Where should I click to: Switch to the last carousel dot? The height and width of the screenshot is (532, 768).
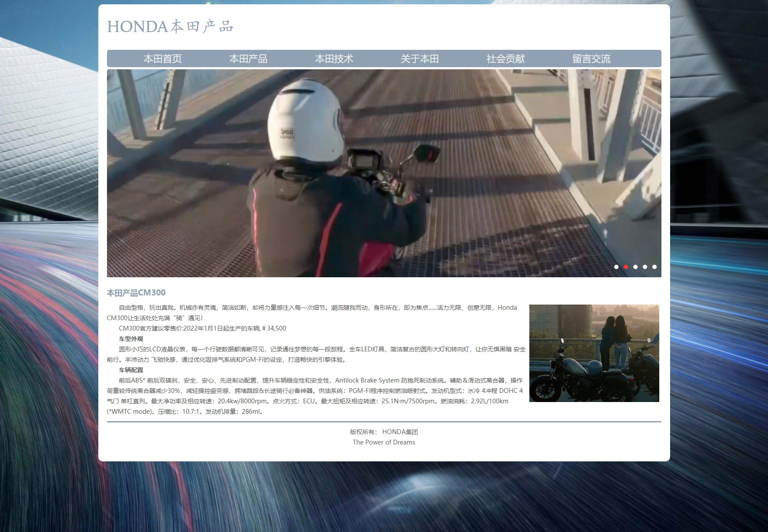coord(655,267)
